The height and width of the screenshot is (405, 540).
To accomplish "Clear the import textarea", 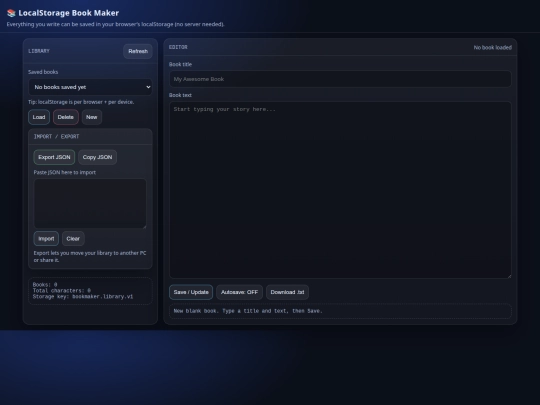I will (73, 239).
